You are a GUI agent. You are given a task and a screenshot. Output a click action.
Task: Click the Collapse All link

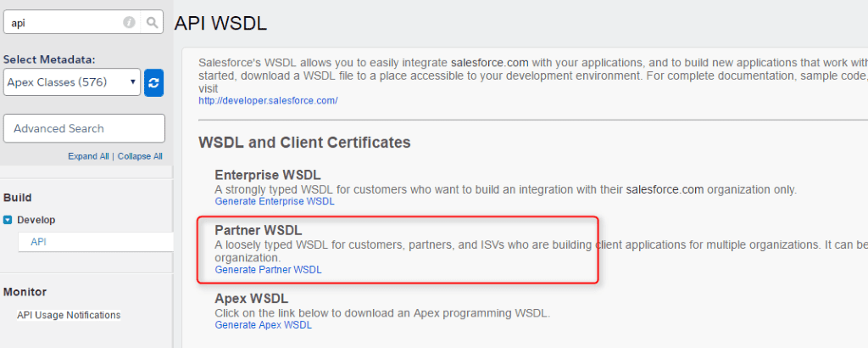140,156
